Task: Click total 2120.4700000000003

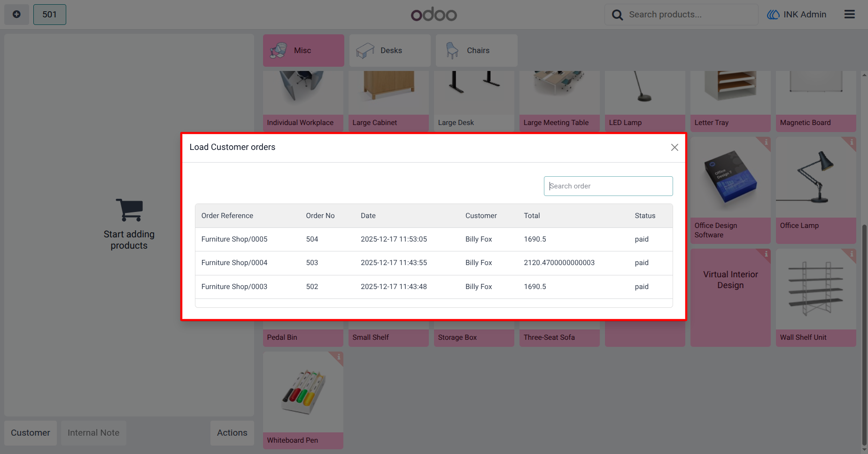Action: pyautogui.click(x=559, y=263)
